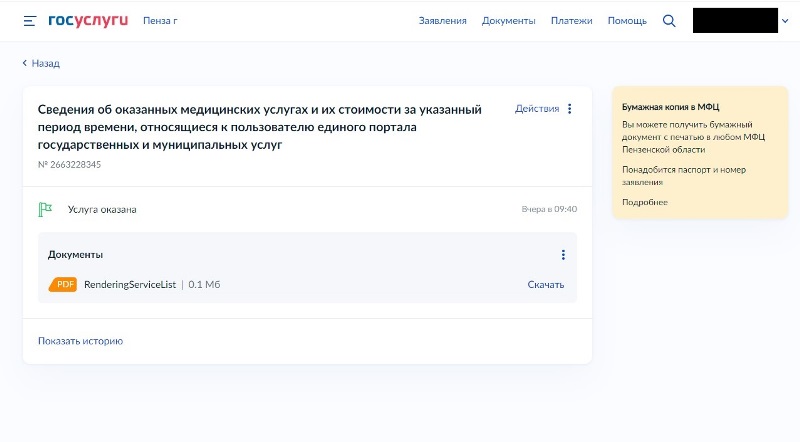The height and width of the screenshot is (442, 800).
Task: Expand the user profile dropdown arrow
Action: pos(785,21)
